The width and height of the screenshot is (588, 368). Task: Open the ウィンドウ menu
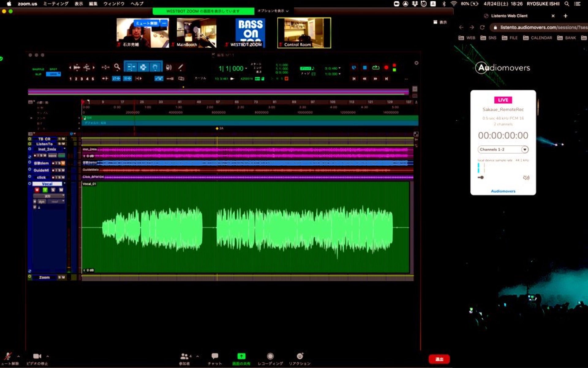click(x=114, y=4)
